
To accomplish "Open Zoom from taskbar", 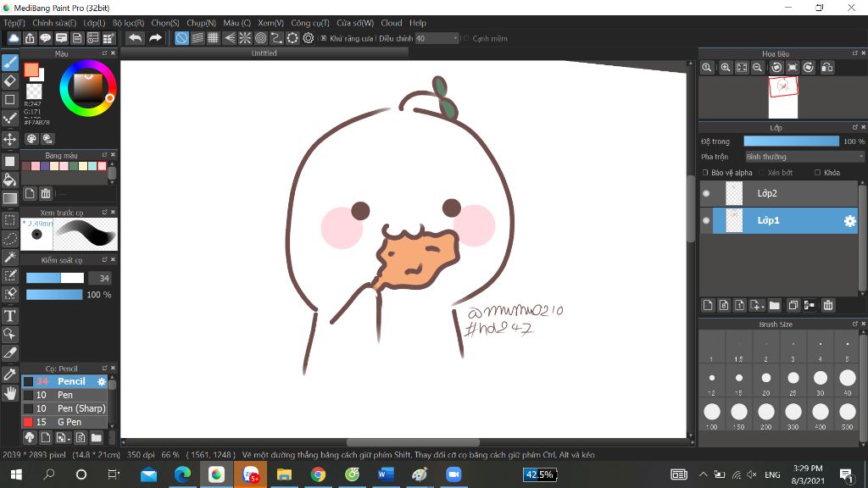I will [x=453, y=474].
